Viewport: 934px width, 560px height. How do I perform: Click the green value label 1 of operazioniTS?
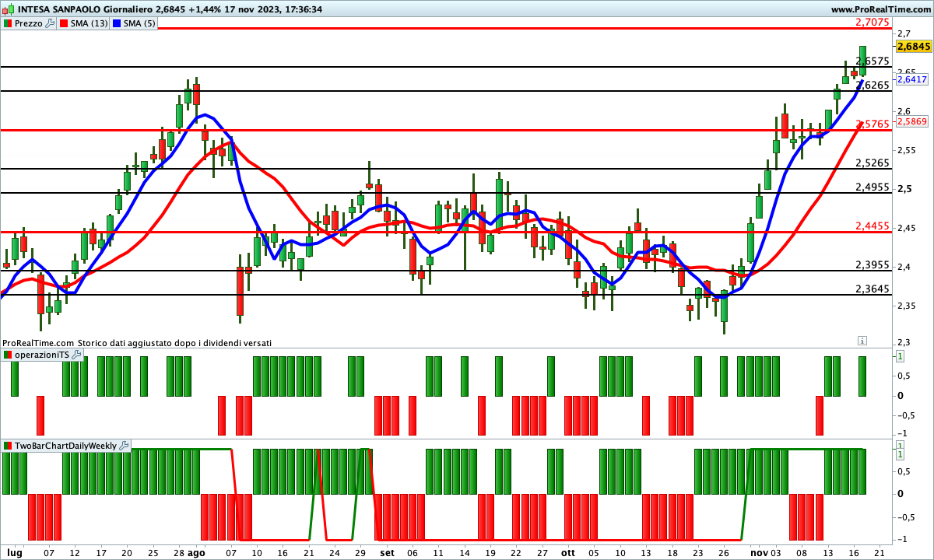[900, 356]
